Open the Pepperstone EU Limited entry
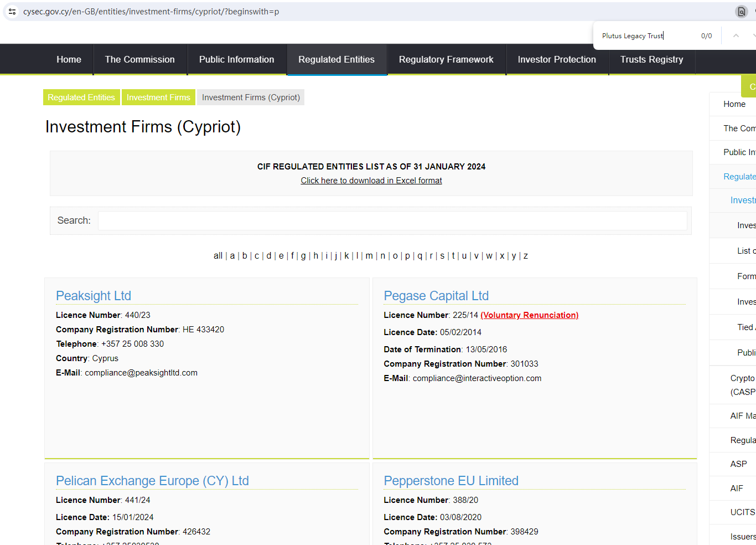Image resolution: width=756 pixels, height=545 pixels. point(451,481)
